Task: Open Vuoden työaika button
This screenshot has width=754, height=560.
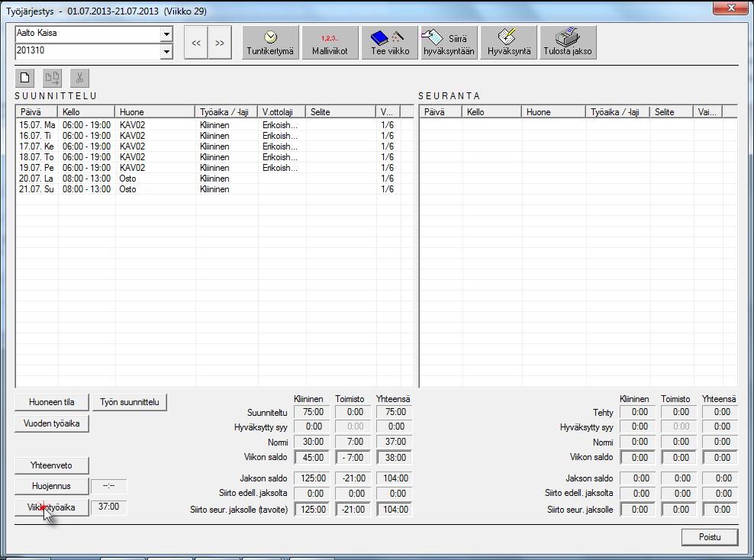Action: [51, 424]
